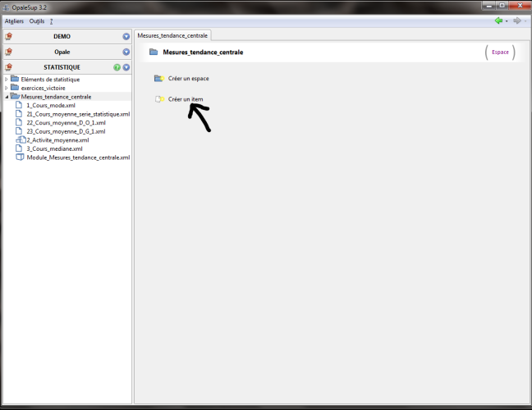This screenshot has width=532, height=410.
Task: Select the DEMO workshop header
Action: pos(67,36)
